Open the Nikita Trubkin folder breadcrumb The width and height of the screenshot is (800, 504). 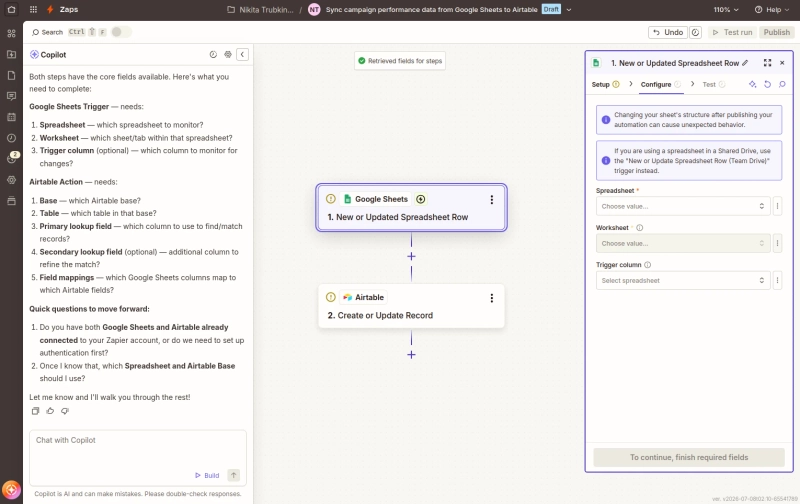(260, 9)
